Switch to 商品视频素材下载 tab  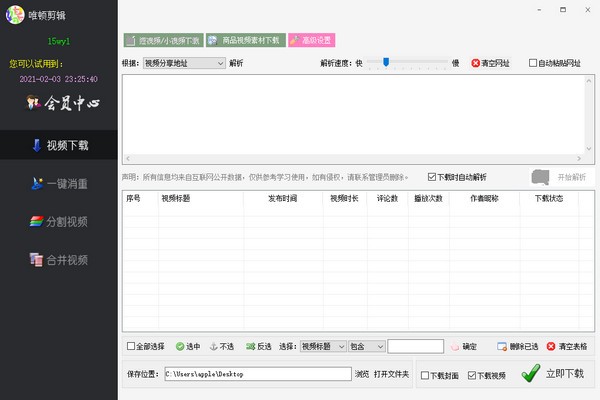pyautogui.click(x=245, y=41)
